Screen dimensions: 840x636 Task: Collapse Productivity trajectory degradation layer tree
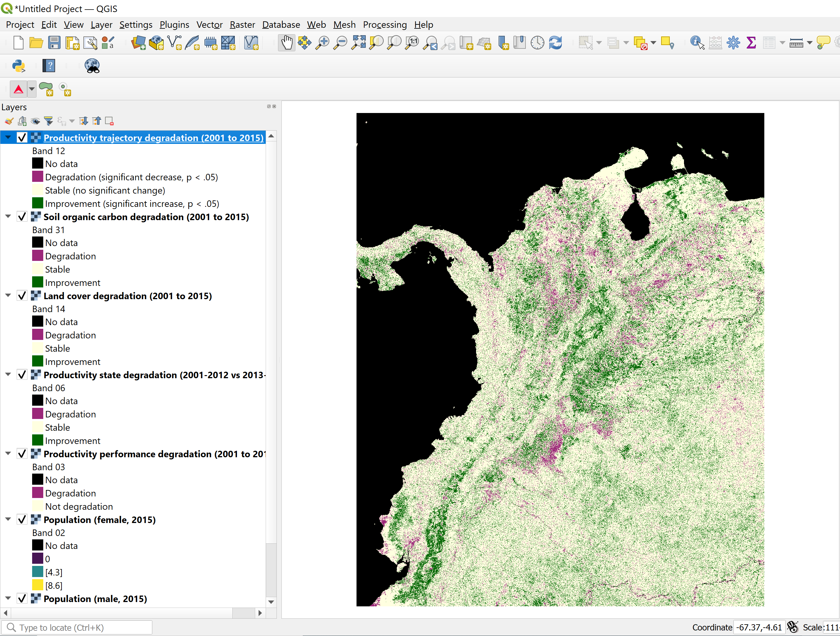[8, 137]
